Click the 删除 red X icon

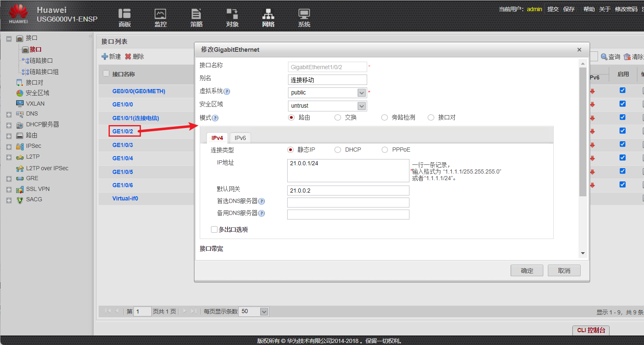[128, 56]
